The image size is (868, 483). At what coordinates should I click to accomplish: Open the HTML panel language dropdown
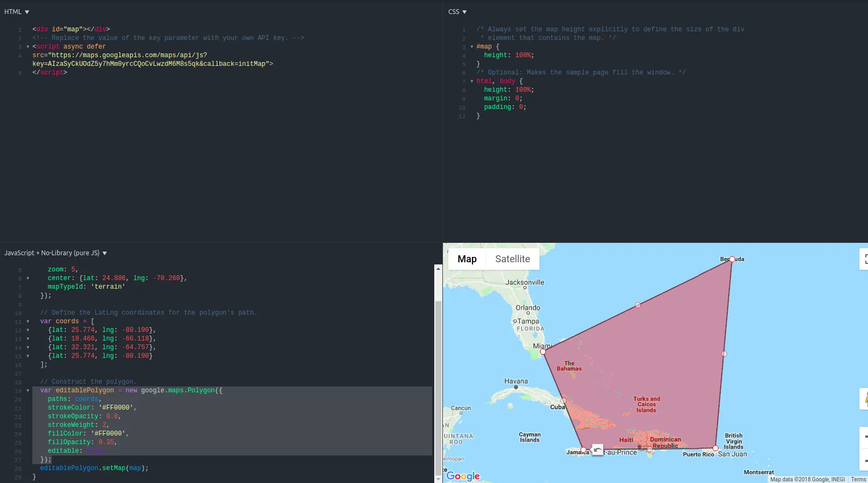pyautogui.click(x=17, y=12)
